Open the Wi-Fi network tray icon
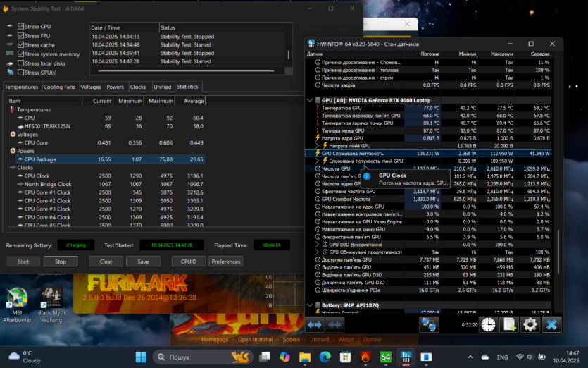 click(x=520, y=357)
